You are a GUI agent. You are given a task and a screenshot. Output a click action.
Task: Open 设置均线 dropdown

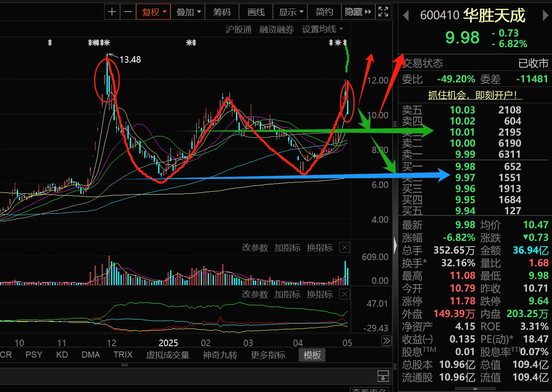point(323,29)
